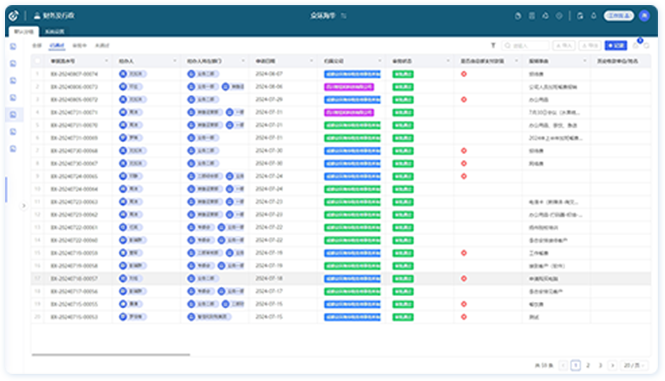Click the app logo in the header

14,16
